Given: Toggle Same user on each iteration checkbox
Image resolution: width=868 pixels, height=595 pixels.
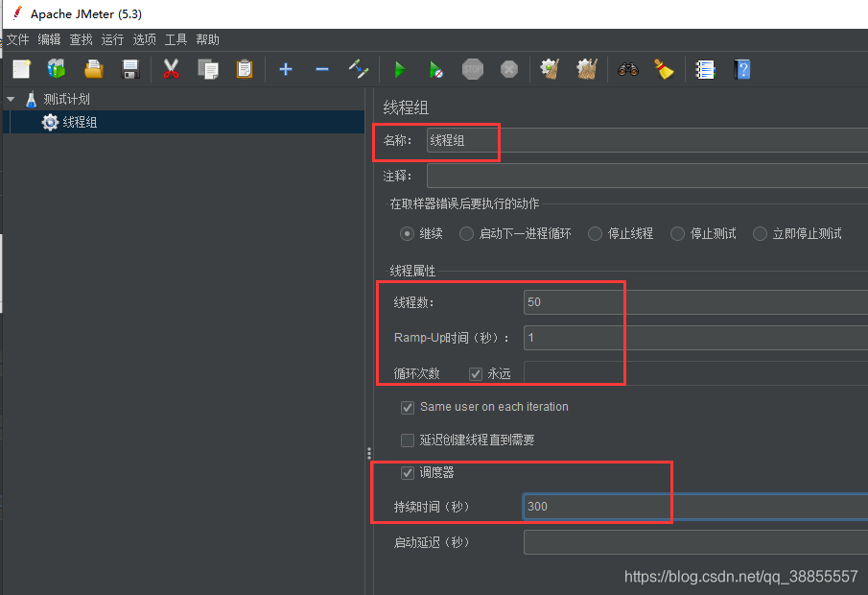Looking at the screenshot, I should pyautogui.click(x=408, y=408).
